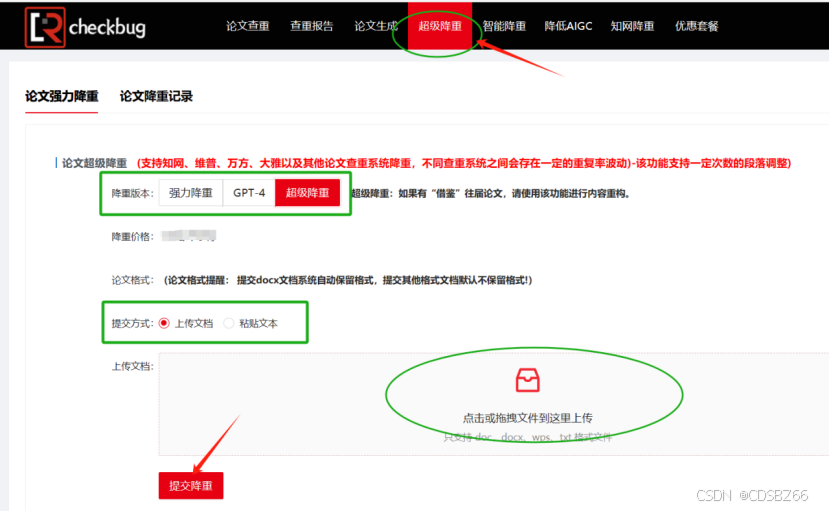Choose the red 超级降重 version option

pyautogui.click(x=308, y=193)
